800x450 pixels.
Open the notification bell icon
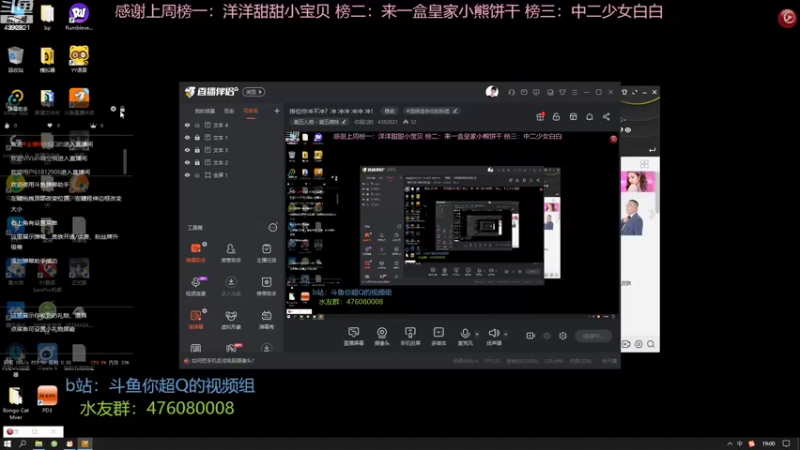point(589,117)
